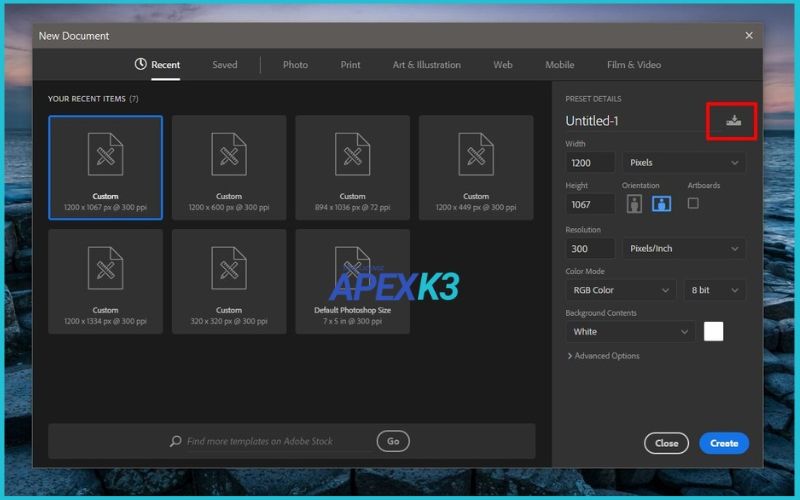Click the Resolution input field
Screen dimensions: 800x500
click(590, 248)
